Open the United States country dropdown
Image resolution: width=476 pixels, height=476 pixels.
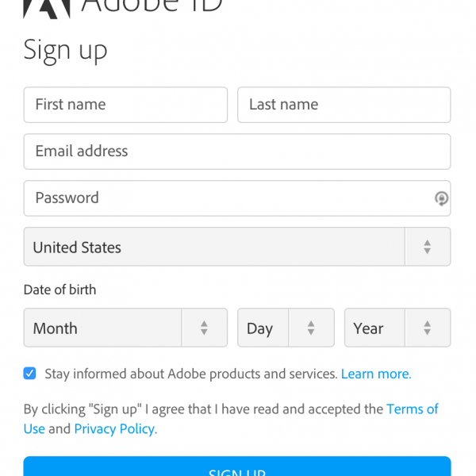[214, 247]
